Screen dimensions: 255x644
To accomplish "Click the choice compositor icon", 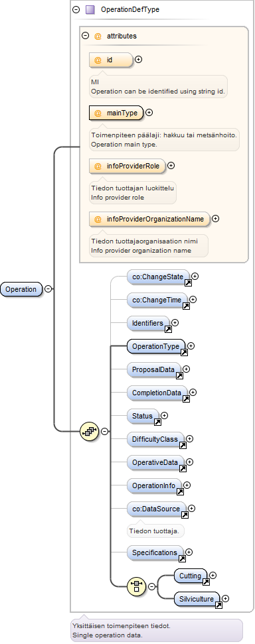I will coord(136,586).
